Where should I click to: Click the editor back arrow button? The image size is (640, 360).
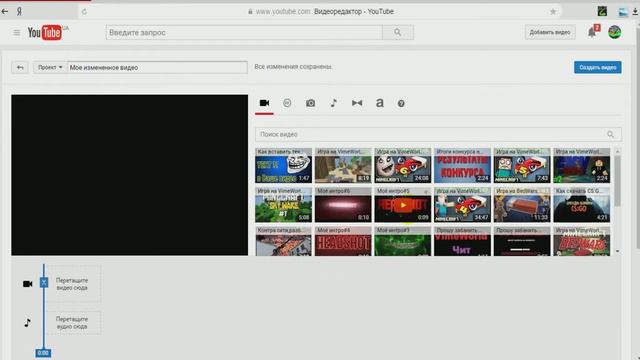(x=20, y=67)
